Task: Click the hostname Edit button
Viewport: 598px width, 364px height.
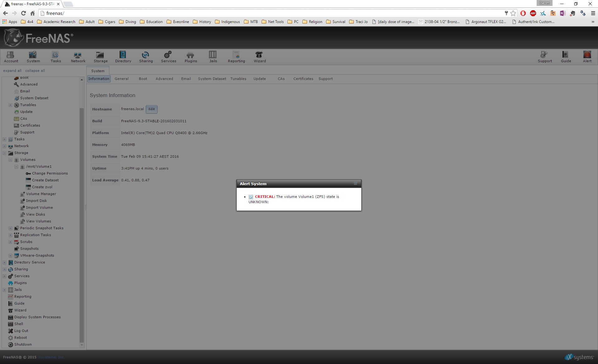Action: click(152, 109)
